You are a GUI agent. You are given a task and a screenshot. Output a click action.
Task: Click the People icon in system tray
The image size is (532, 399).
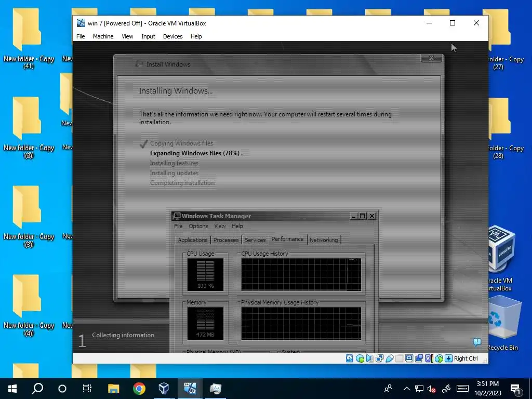[x=388, y=389]
